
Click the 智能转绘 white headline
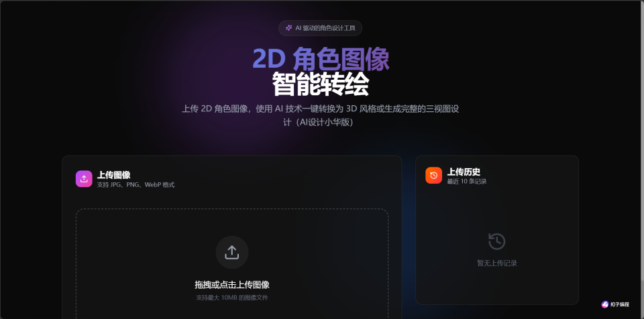pos(321,84)
